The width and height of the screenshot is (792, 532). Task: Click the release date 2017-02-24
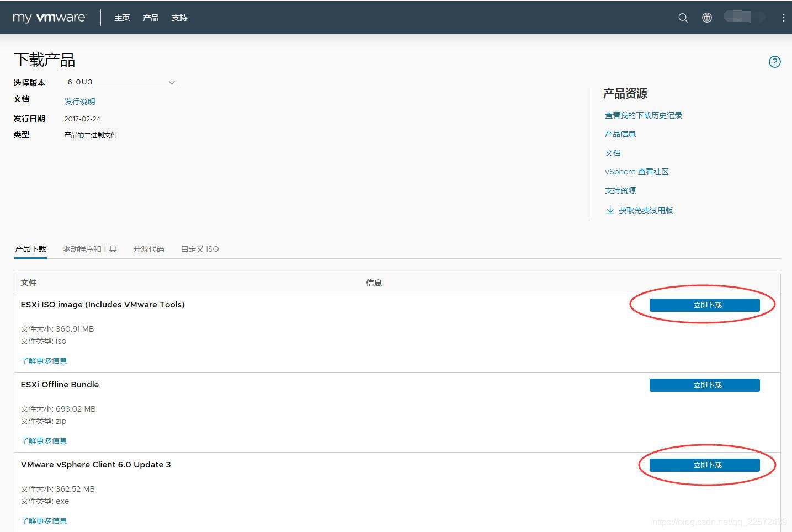[82, 119]
